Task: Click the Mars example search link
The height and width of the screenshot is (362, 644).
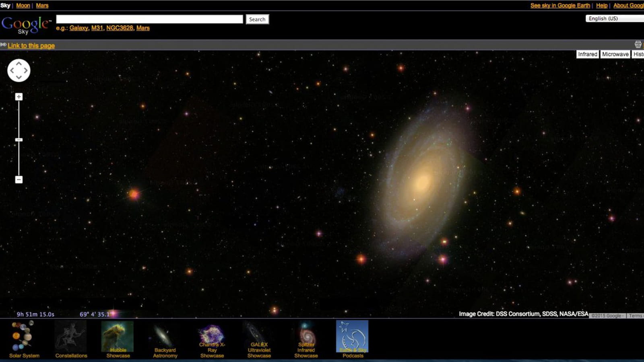Action: [143, 28]
